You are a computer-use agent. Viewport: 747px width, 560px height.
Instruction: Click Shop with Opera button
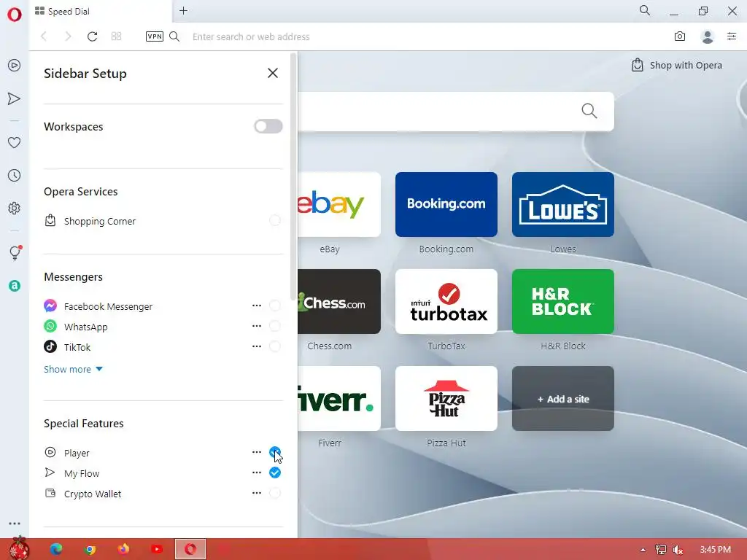pos(677,65)
